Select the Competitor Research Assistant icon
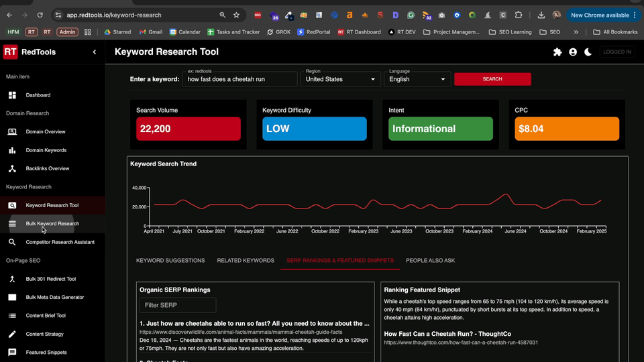 [x=12, y=242]
